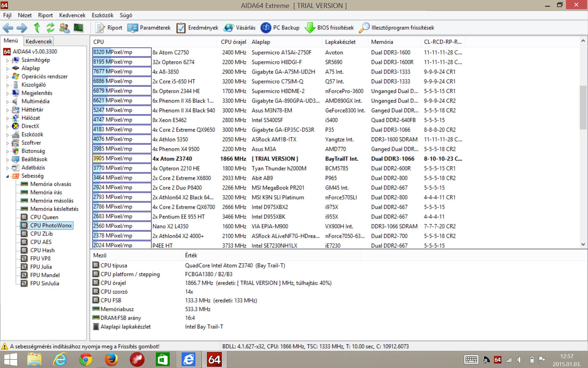588x368 pixels.
Task: Open Chrome from the taskbar
Action: 86,359
